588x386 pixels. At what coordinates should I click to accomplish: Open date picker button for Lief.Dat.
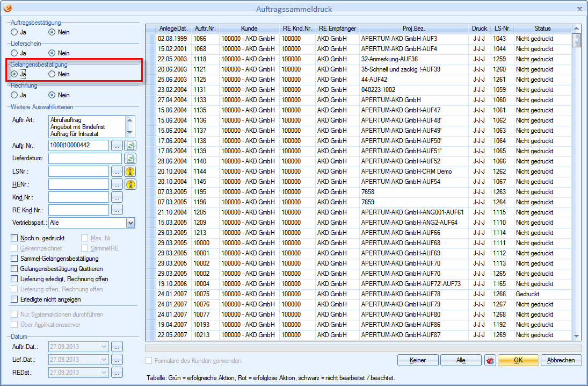117,360
